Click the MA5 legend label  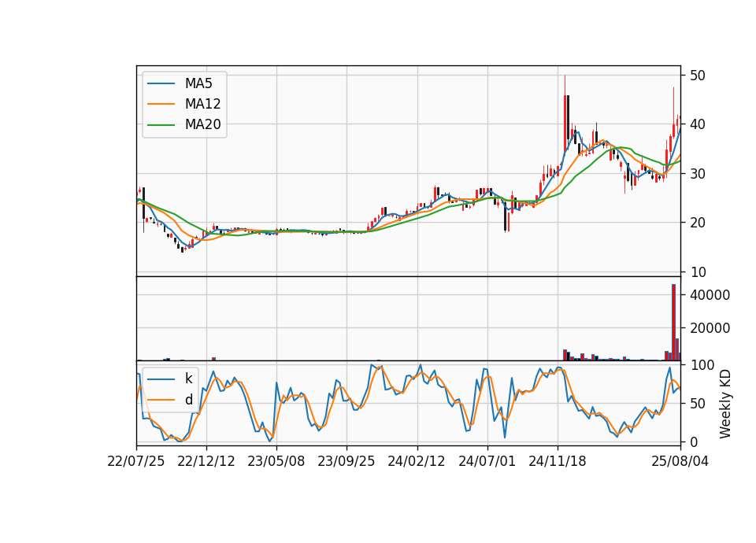pyautogui.click(x=198, y=83)
